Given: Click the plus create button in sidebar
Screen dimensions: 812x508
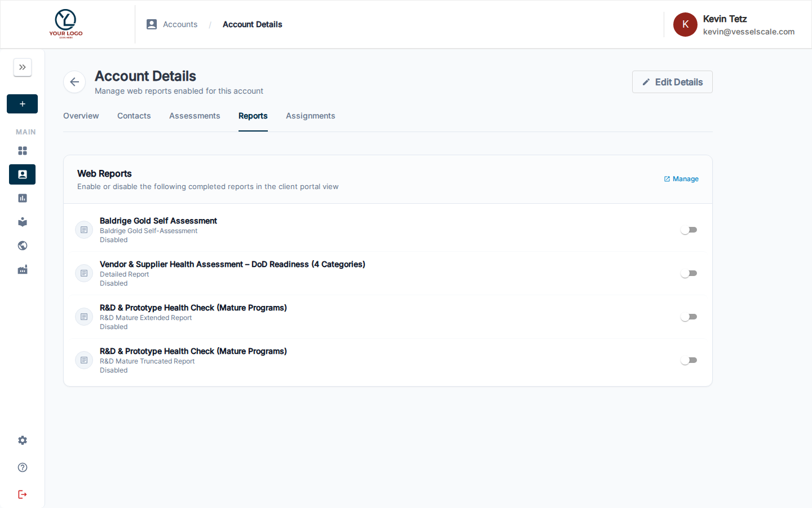Looking at the screenshot, I should coord(23,104).
